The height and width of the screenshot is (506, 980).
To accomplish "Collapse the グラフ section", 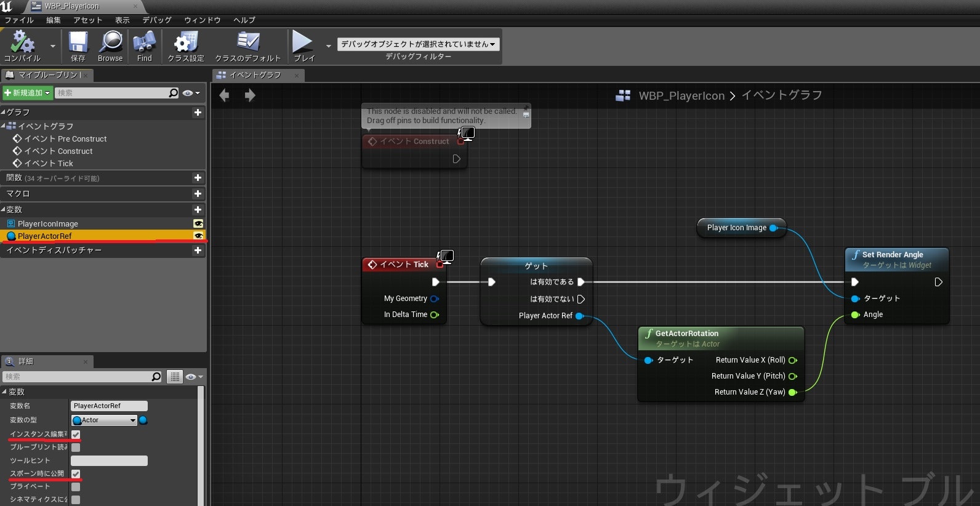I will click(x=3, y=112).
